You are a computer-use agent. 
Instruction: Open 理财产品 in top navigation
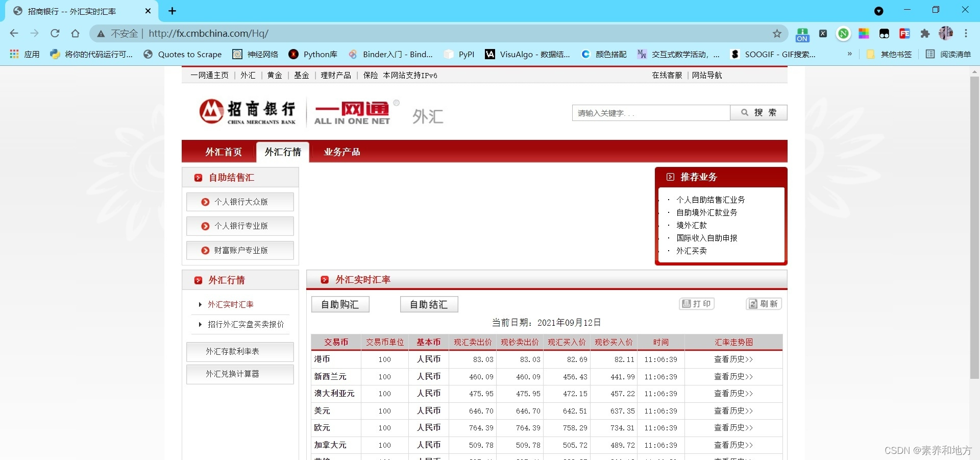click(336, 75)
